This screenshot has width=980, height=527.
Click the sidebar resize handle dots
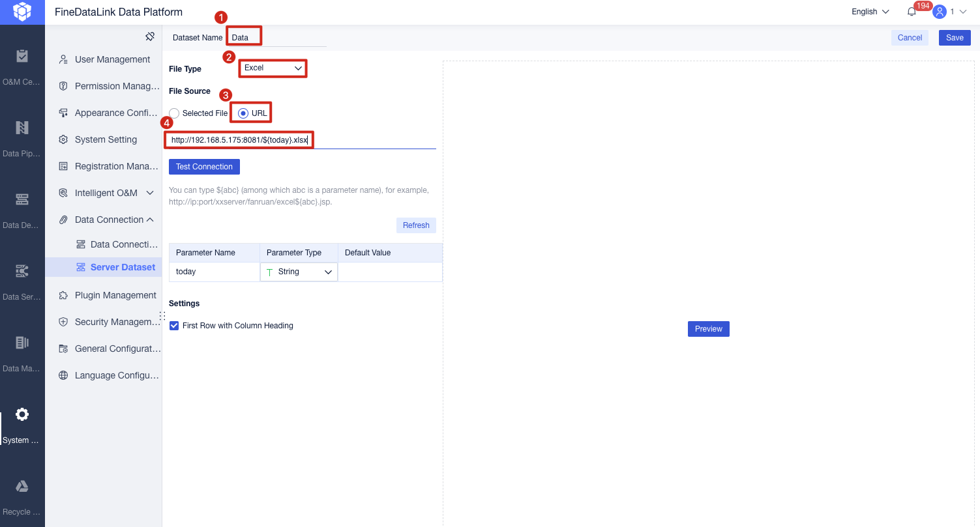(162, 316)
